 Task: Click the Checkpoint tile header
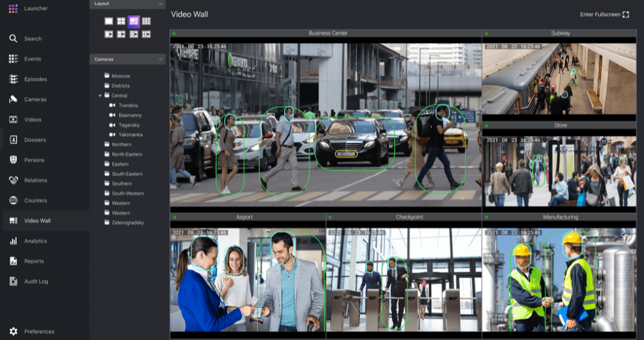tap(404, 217)
